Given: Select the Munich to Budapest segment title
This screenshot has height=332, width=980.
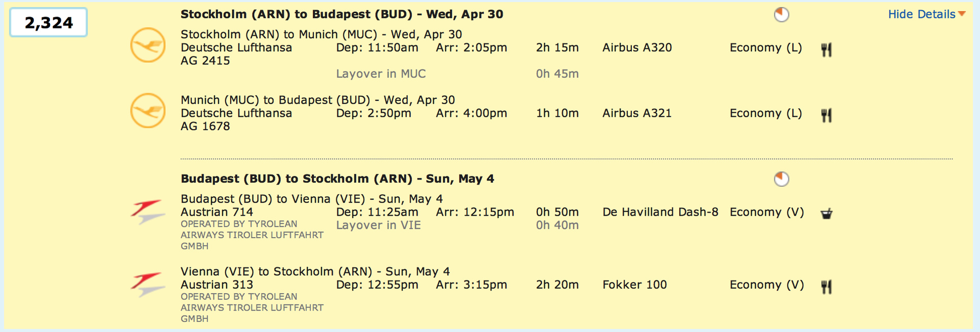Looking at the screenshot, I should (317, 100).
